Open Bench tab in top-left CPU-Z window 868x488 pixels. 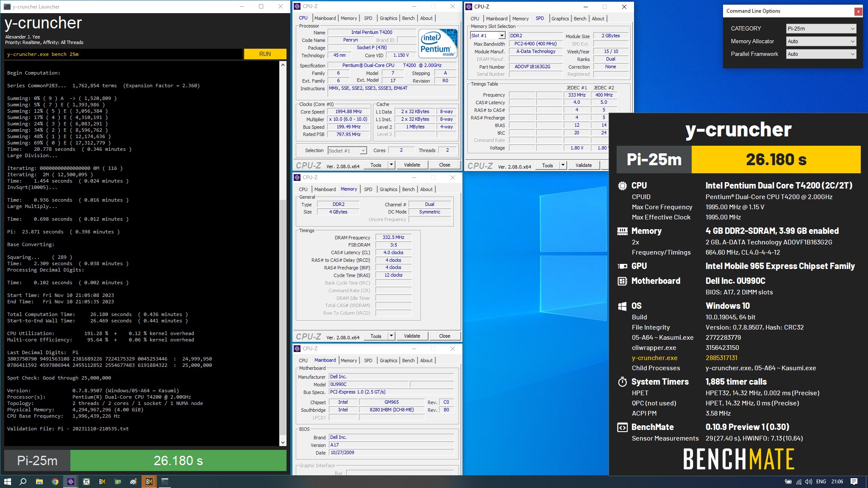409,18
